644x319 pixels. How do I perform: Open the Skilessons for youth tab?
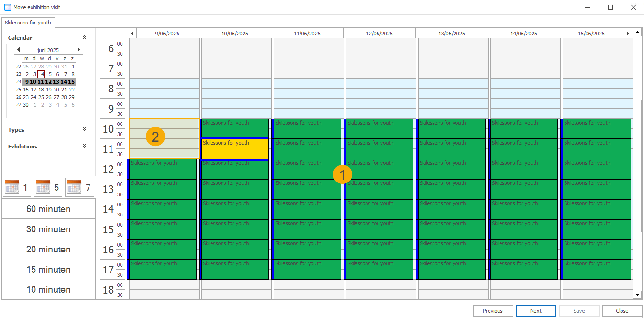(x=28, y=23)
